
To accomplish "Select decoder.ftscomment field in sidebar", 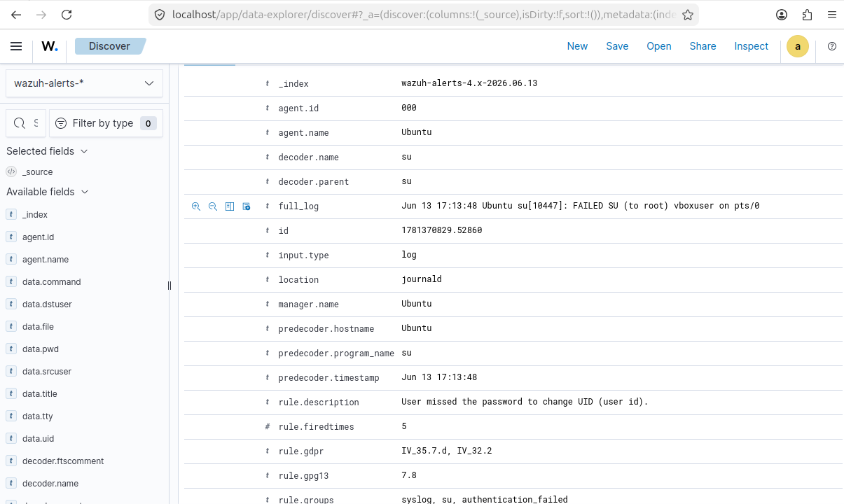I will click(63, 461).
